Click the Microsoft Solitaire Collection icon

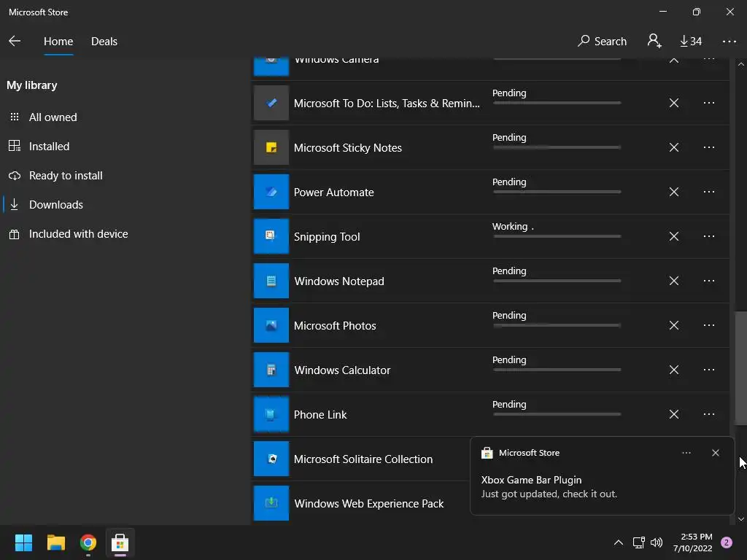(271, 459)
